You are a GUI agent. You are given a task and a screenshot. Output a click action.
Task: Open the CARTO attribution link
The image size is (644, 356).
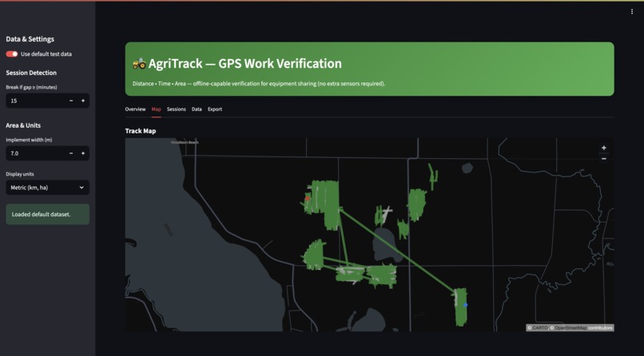coord(540,328)
